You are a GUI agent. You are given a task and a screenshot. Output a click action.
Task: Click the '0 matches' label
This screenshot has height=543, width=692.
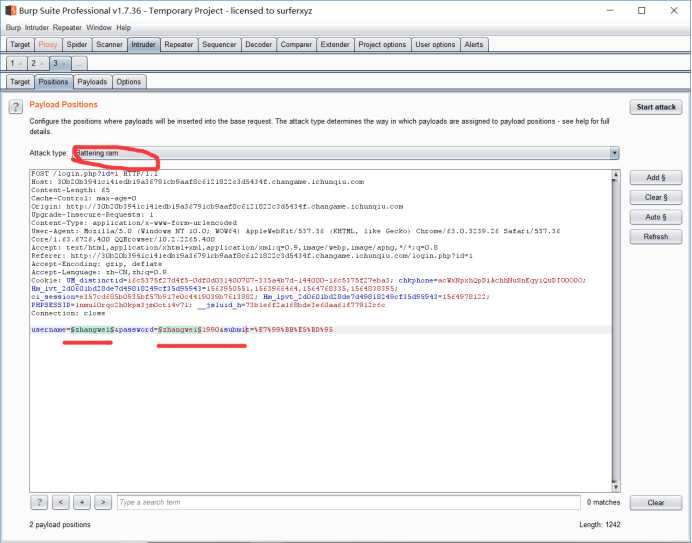(603, 502)
